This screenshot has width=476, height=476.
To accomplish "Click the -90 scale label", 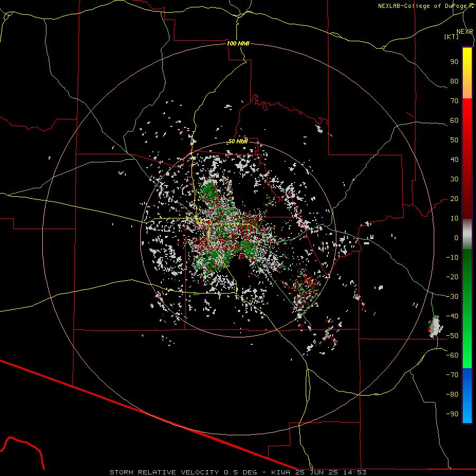I will pyautogui.click(x=452, y=414).
